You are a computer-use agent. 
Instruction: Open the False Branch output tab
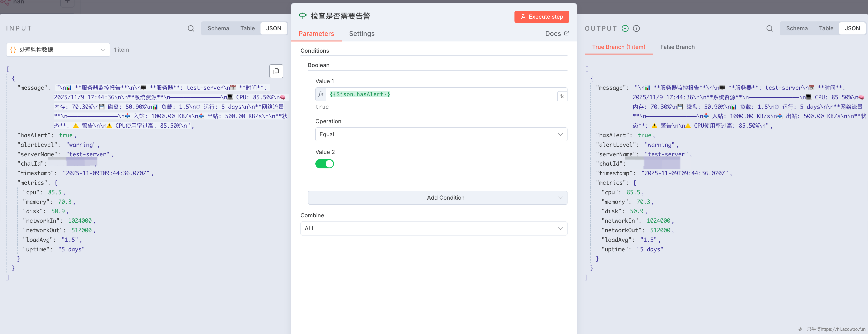tap(677, 47)
